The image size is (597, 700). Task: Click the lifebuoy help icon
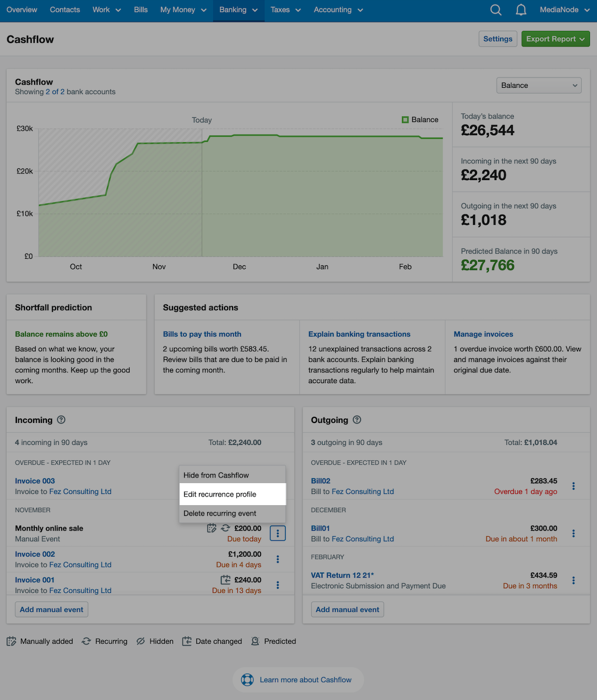[x=247, y=680]
